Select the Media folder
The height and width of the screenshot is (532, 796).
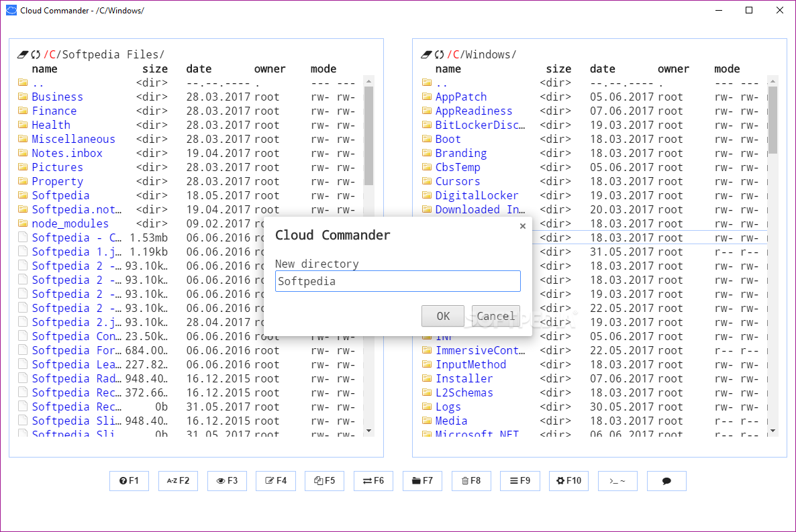point(451,421)
